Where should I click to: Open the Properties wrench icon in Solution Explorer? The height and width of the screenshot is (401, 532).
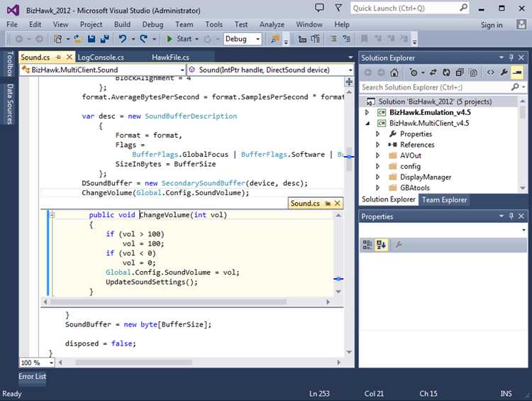click(504, 72)
